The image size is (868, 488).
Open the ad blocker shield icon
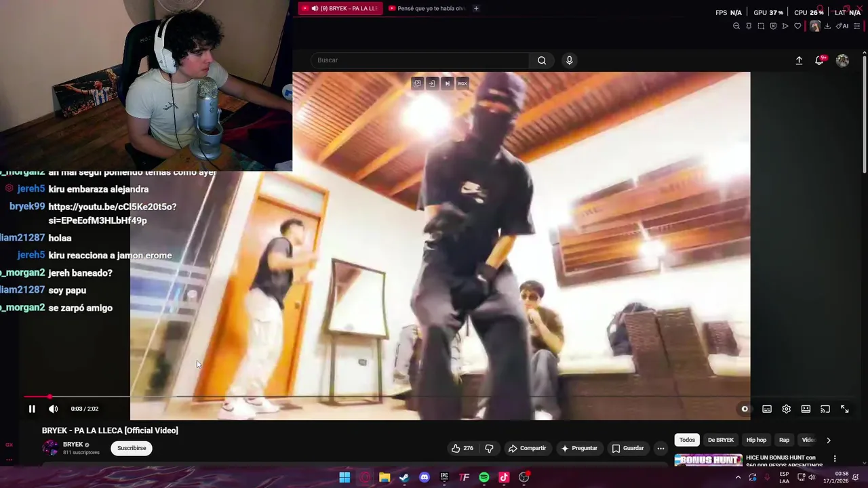click(773, 26)
